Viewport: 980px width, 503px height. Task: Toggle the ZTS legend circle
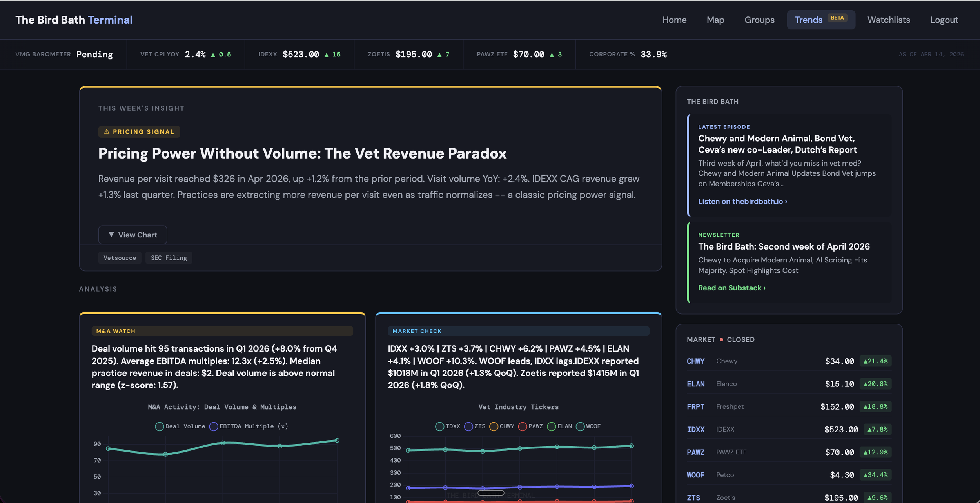click(x=468, y=426)
